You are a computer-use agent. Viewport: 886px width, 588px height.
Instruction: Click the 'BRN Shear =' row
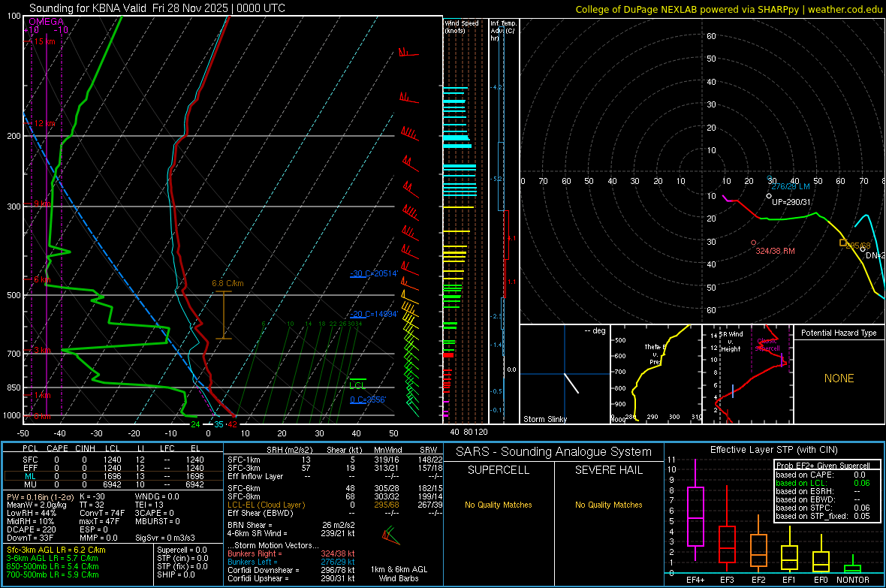291,525
